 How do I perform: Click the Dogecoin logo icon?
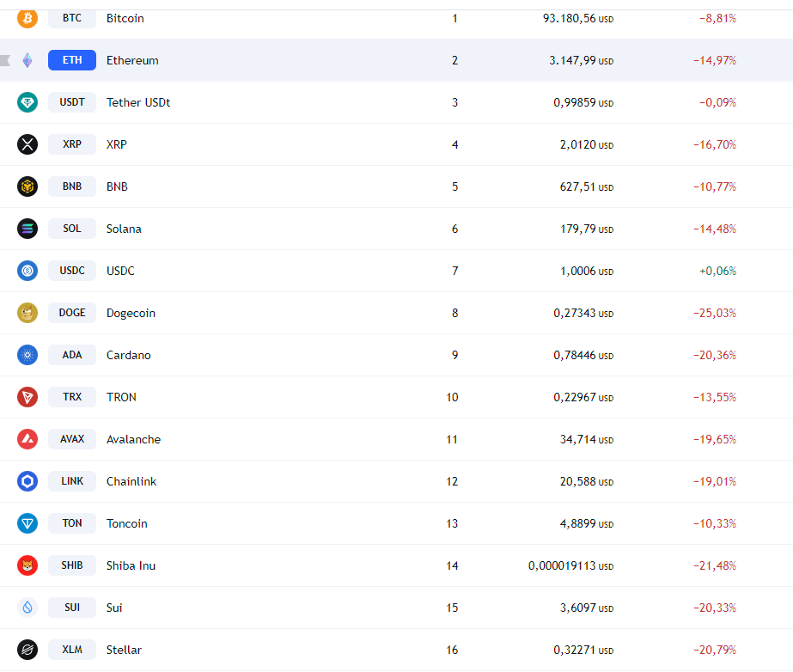27,313
